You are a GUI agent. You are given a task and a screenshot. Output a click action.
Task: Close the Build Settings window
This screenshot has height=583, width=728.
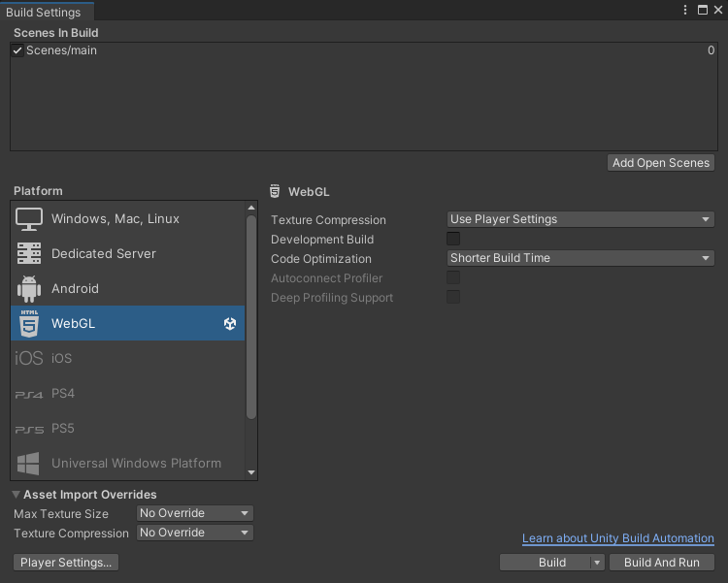[717, 10]
